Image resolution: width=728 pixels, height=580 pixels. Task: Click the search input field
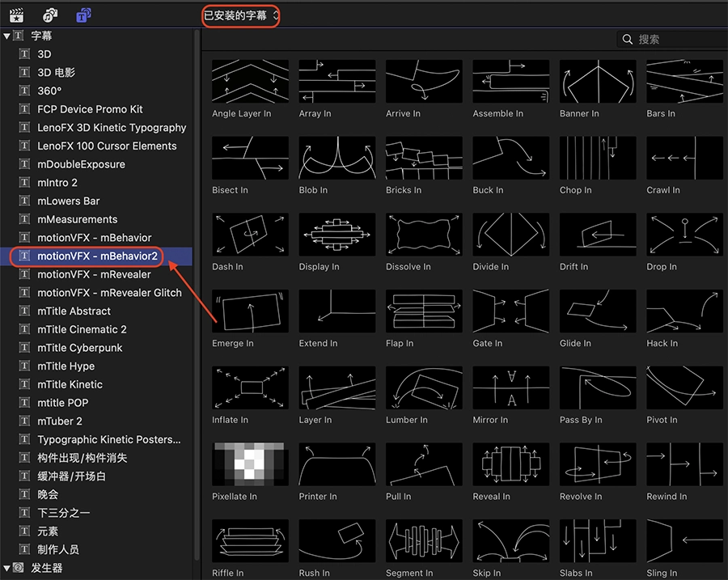675,39
